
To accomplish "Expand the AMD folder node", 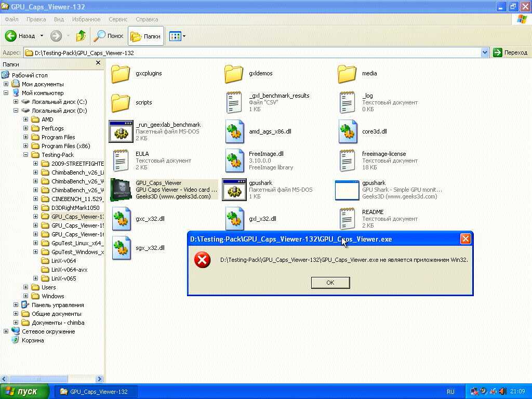I will (x=25, y=119).
